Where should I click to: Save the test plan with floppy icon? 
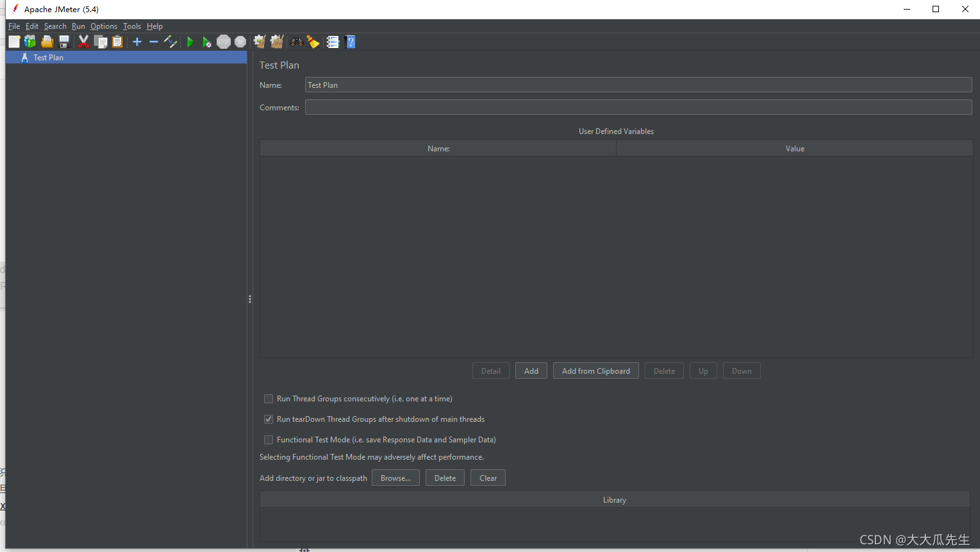(x=64, y=42)
